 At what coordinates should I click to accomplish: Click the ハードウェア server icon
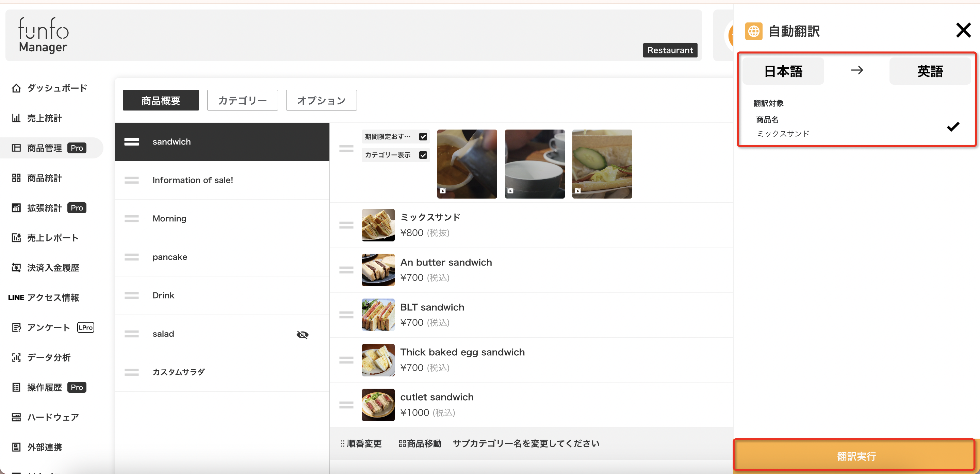click(x=16, y=417)
